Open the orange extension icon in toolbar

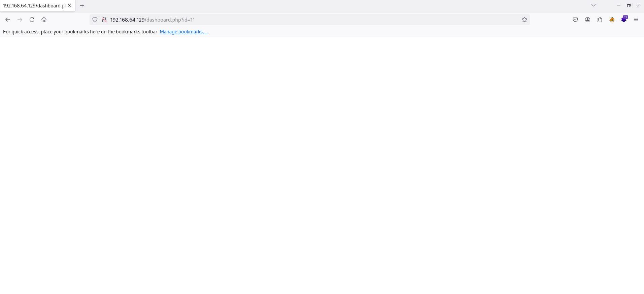612,20
